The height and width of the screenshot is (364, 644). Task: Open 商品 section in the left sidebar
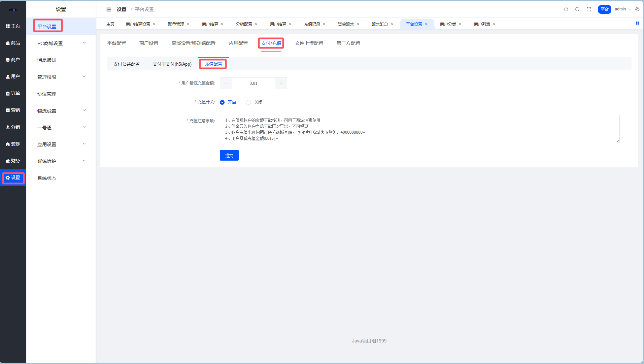point(13,43)
